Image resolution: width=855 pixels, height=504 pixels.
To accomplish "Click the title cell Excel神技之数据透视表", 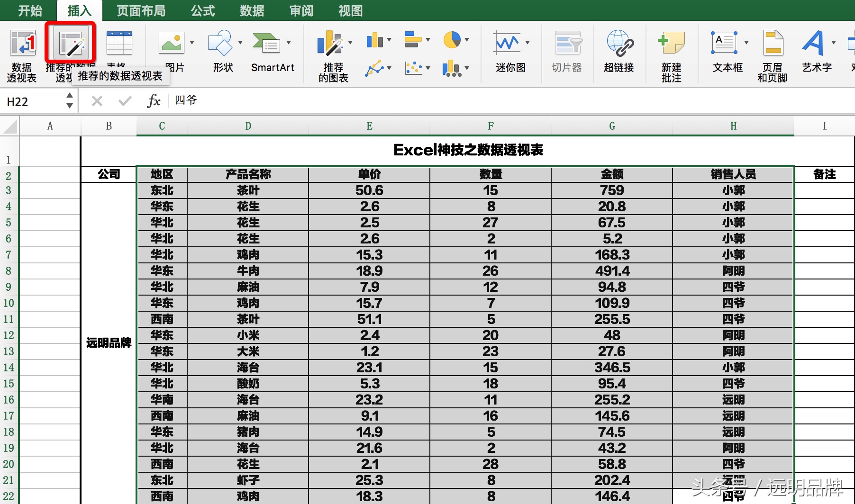I will point(468,150).
